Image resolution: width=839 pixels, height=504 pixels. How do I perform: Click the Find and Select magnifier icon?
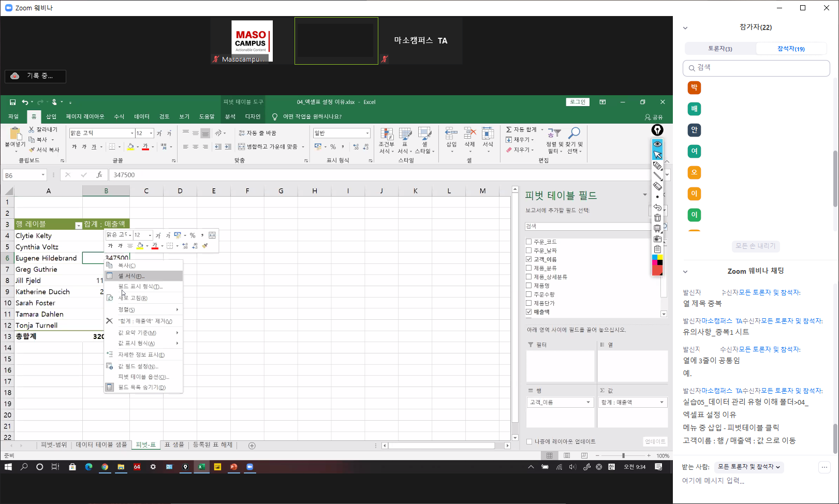click(x=574, y=134)
